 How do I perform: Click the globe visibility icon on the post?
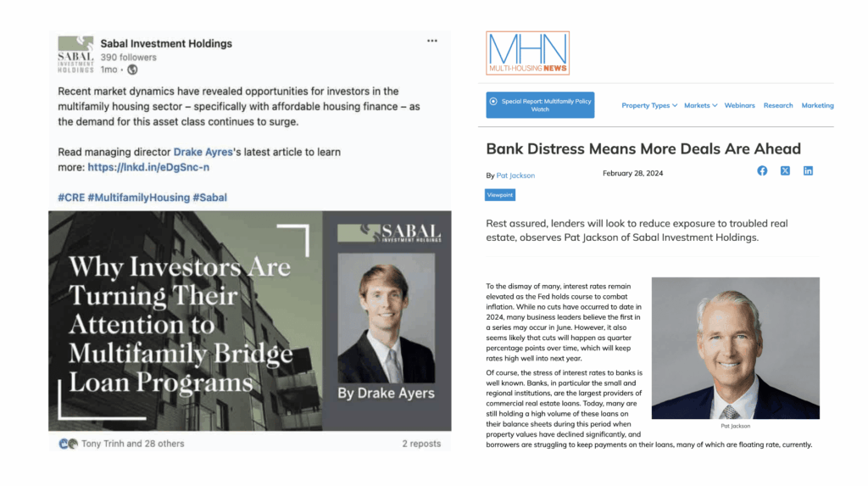click(x=132, y=70)
